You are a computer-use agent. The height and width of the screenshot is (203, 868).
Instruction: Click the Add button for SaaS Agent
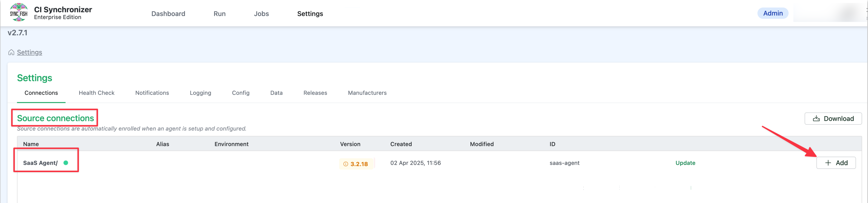[x=836, y=163]
